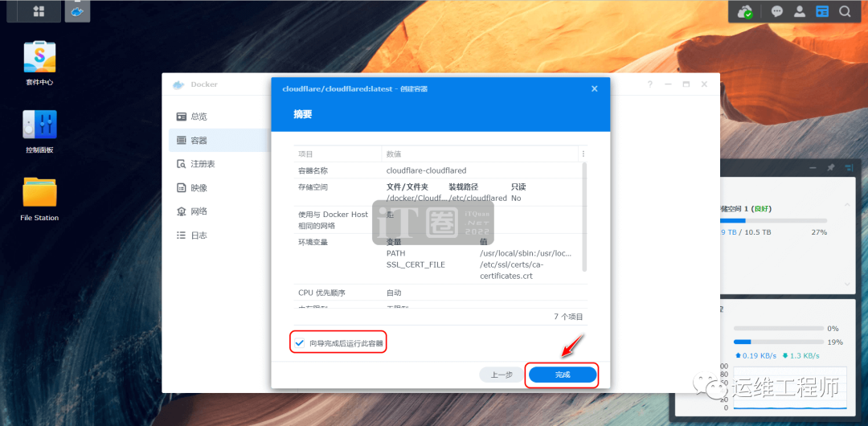Click the 摘要 dialog heading
The height and width of the screenshot is (426, 868).
[x=303, y=115]
